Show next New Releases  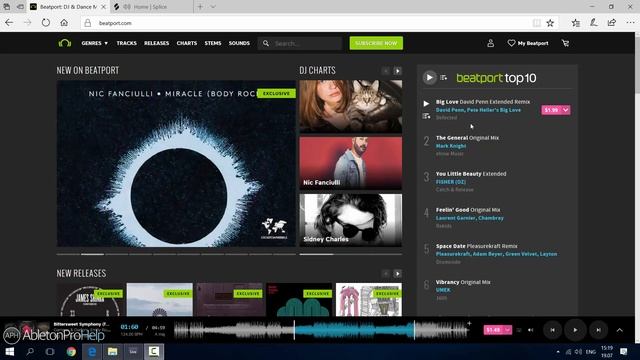coord(398,273)
